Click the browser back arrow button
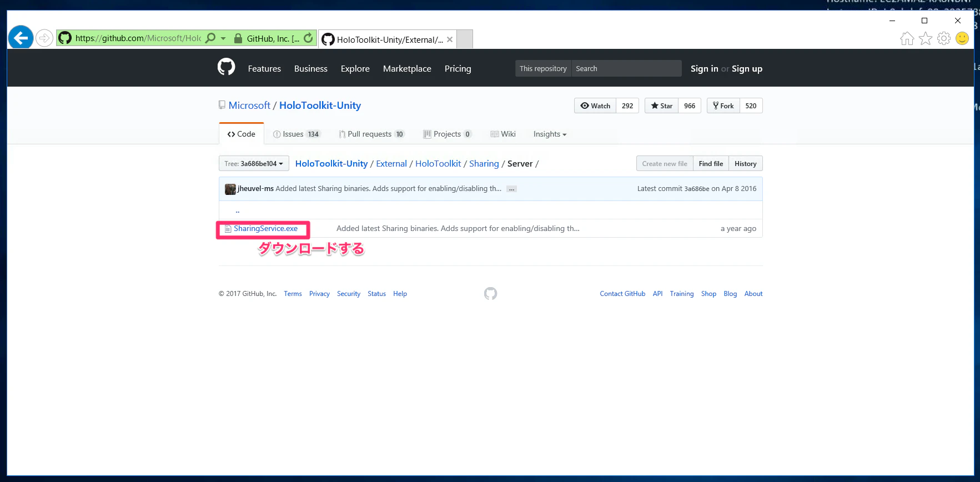The image size is (980, 482). pos(21,38)
